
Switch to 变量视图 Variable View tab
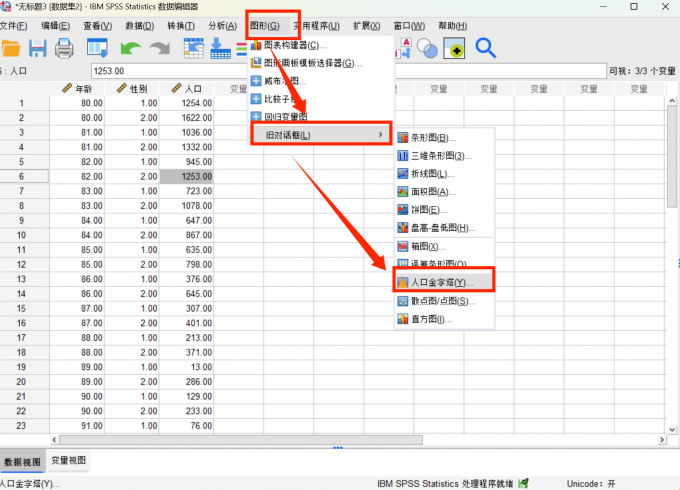[x=69, y=461]
